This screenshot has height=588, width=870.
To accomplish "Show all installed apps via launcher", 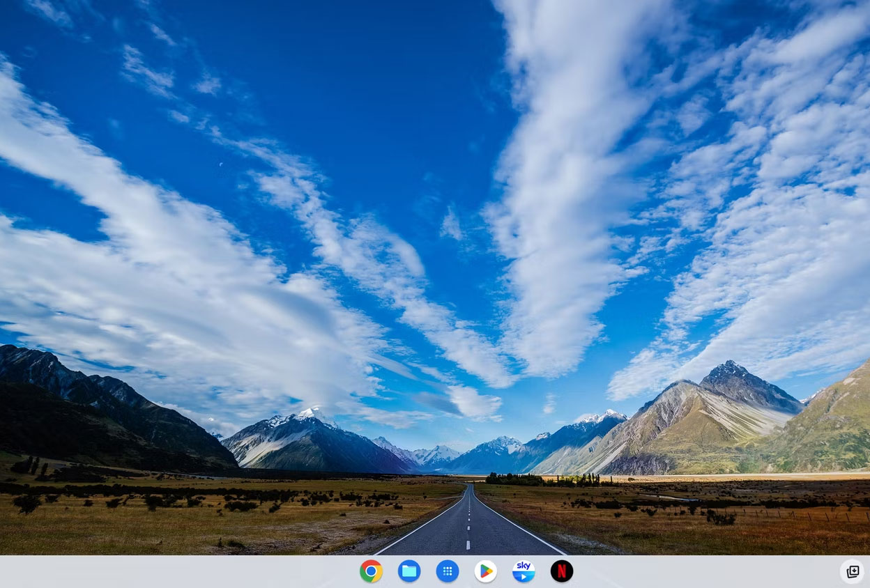I will [447, 571].
